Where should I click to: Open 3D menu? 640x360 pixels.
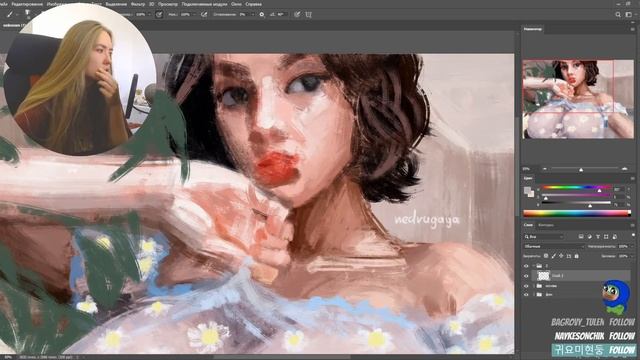click(151, 4)
